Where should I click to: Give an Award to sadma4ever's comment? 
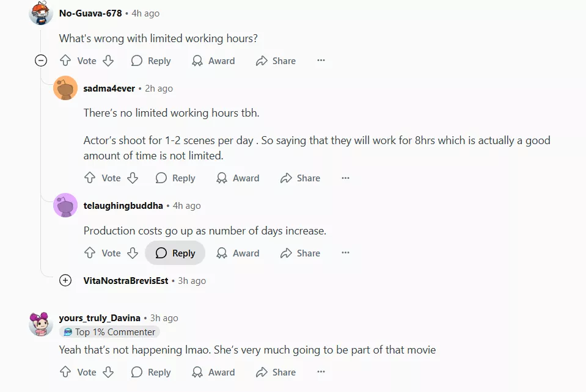238,178
